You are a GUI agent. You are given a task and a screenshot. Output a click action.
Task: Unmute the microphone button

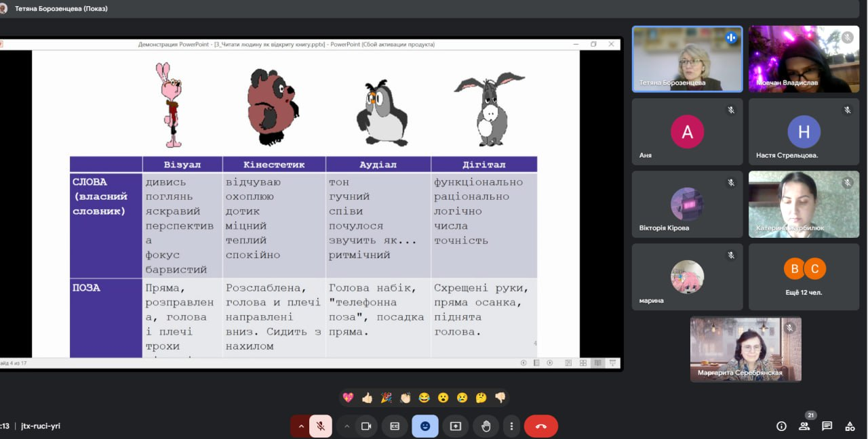coord(320,426)
